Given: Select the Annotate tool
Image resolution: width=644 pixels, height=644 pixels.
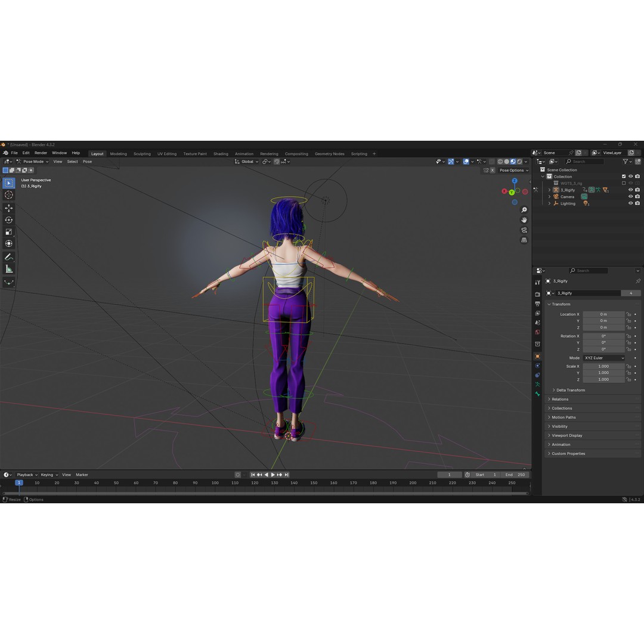Looking at the screenshot, I should pyautogui.click(x=8, y=257).
